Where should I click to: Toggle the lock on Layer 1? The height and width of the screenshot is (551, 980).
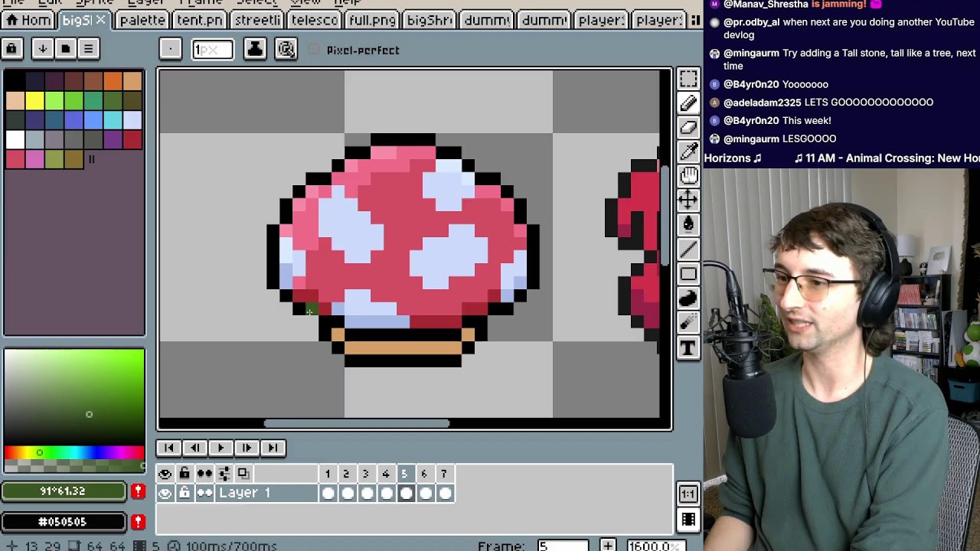[185, 494]
